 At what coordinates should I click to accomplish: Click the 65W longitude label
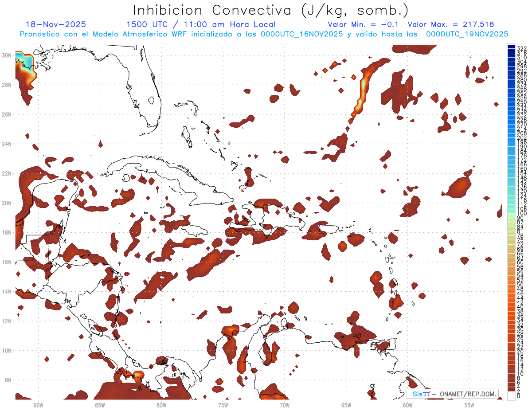[x=346, y=405]
